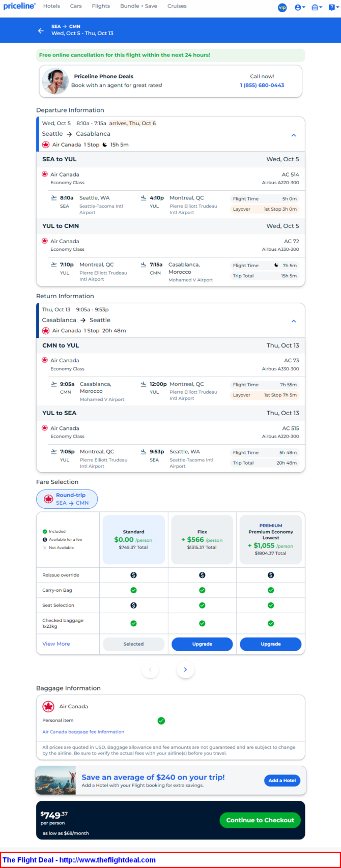
Task: Show next fare options with right arrow
Action: coord(185,670)
